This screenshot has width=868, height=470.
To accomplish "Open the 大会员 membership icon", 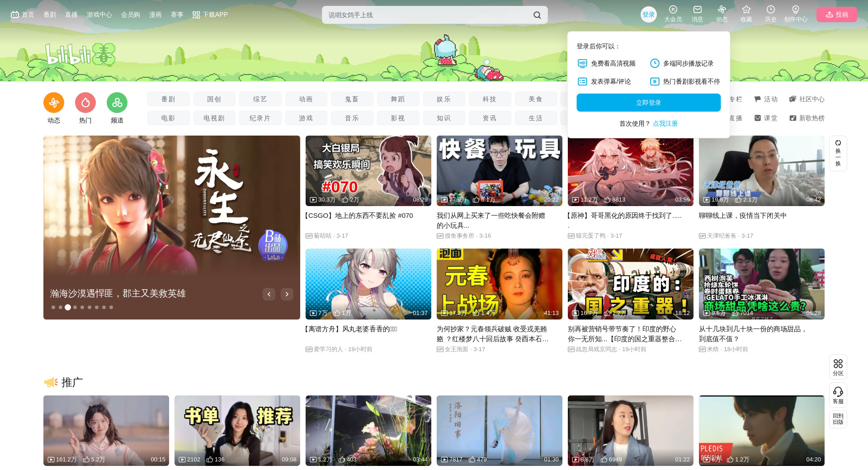I will pos(673,10).
